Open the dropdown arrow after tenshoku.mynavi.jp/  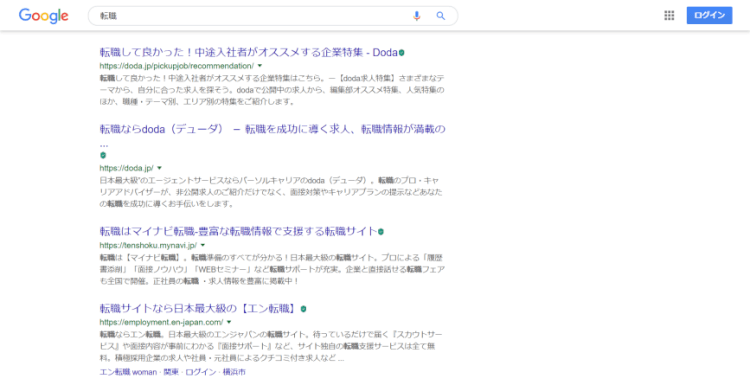(203, 245)
